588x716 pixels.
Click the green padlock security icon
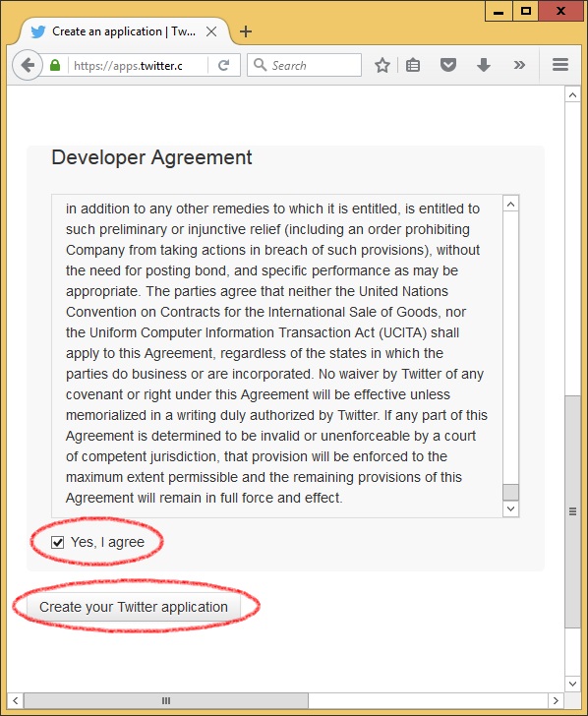tap(55, 65)
